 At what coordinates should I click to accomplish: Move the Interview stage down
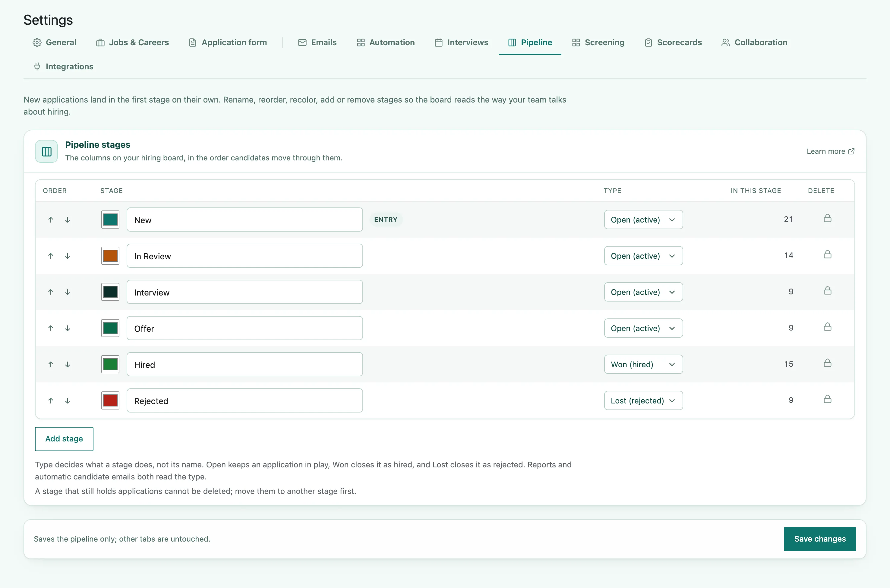coord(68,292)
